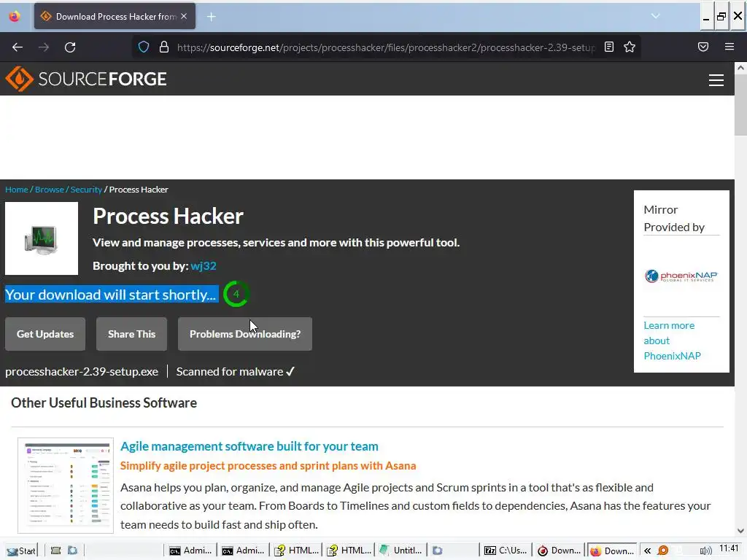747x560 pixels.
Task: Click the vertical scrollbar thumb
Action: pos(740,105)
